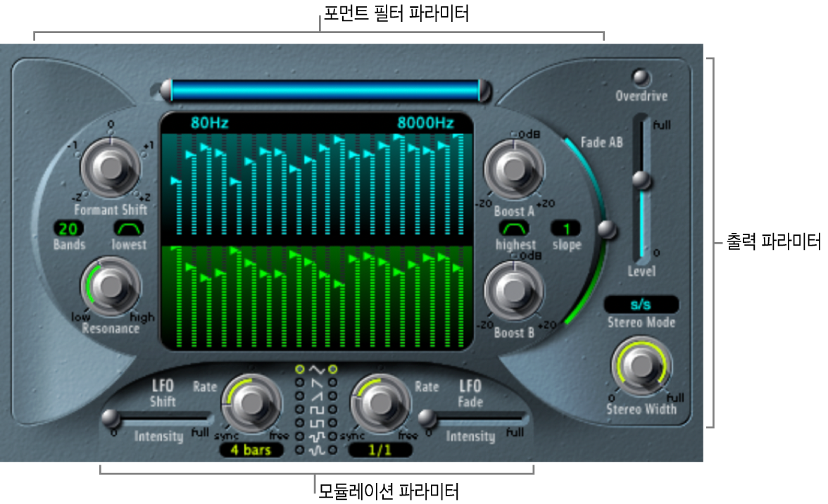Click right handle of blue frequency range bar
Screen dimensions: 828x504
[484, 90]
